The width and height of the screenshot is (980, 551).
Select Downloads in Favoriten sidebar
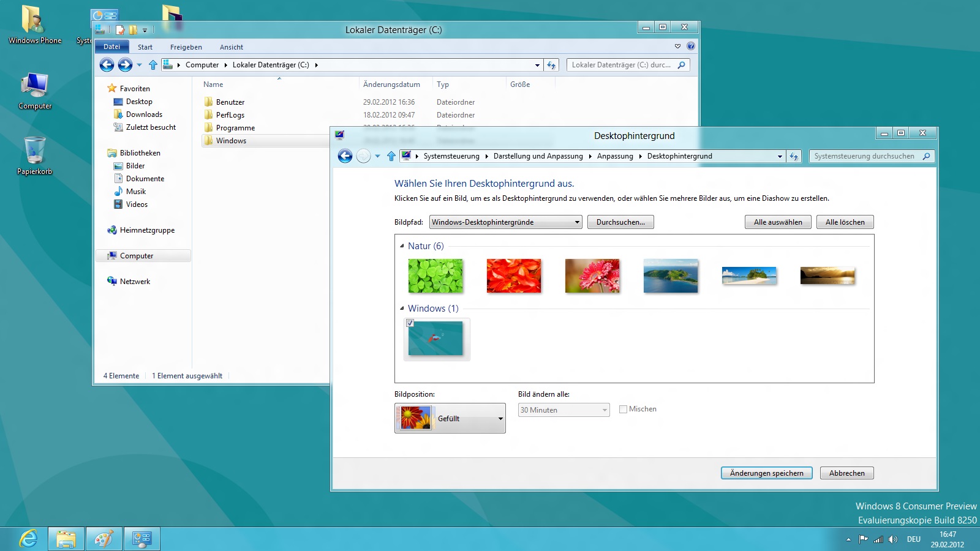144,114
